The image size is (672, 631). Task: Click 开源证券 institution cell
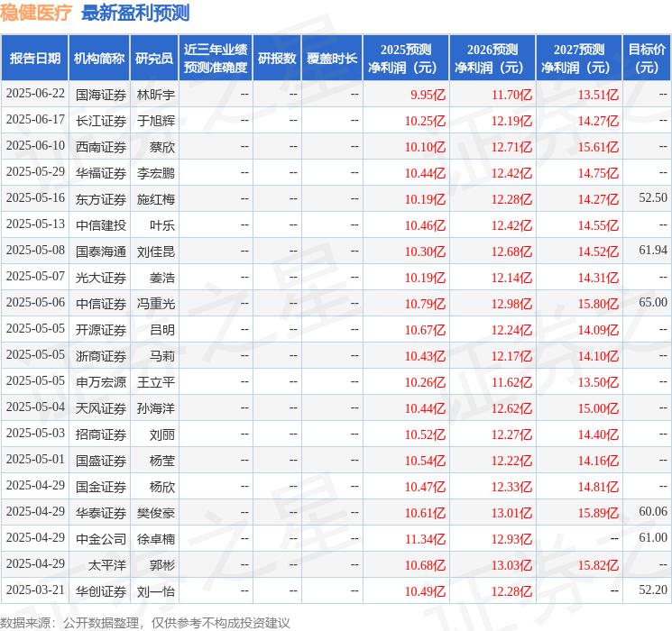pyautogui.click(x=101, y=329)
